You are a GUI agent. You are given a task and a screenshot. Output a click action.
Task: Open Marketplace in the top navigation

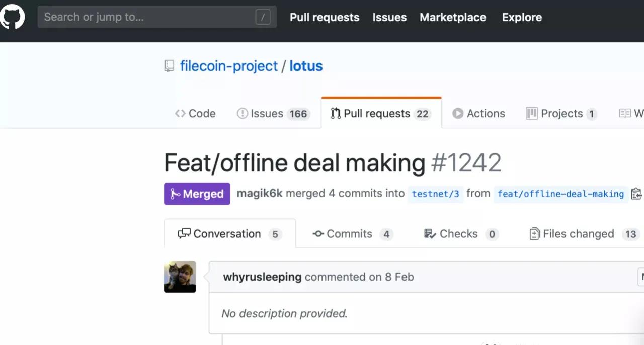tap(452, 17)
